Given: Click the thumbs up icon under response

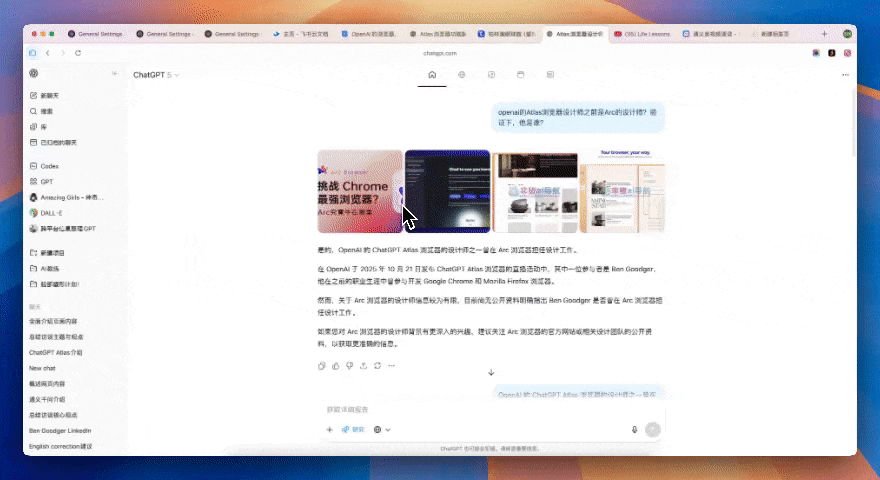Looking at the screenshot, I should [335, 366].
